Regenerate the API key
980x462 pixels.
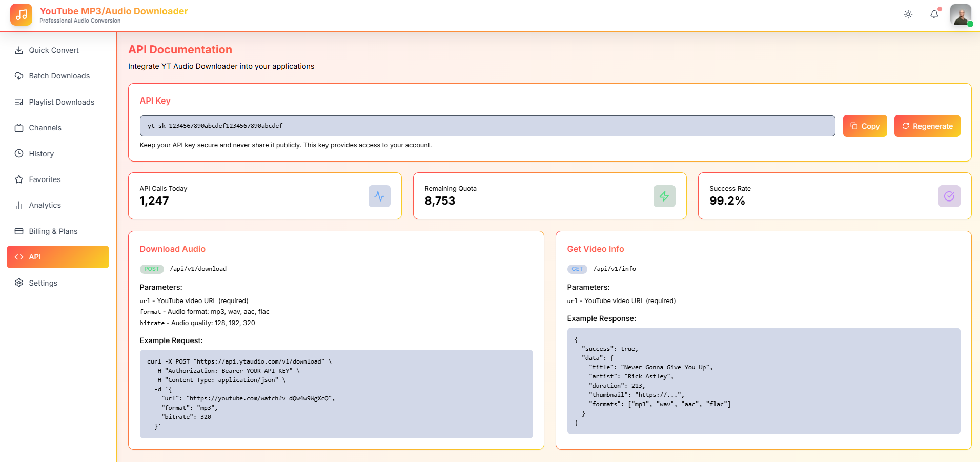(927, 126)
